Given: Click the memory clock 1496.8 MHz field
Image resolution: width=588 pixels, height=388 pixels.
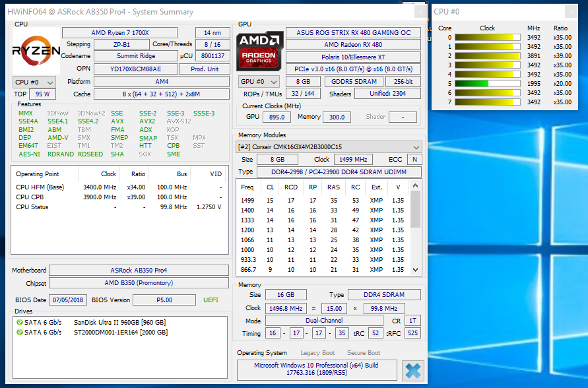Looking at the screenshot, I should pos(286,309).
